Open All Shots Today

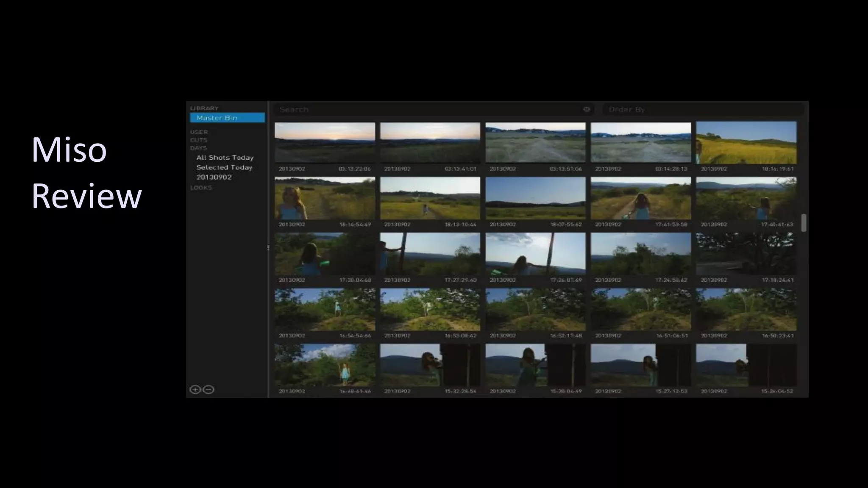[x=225, y=158]
